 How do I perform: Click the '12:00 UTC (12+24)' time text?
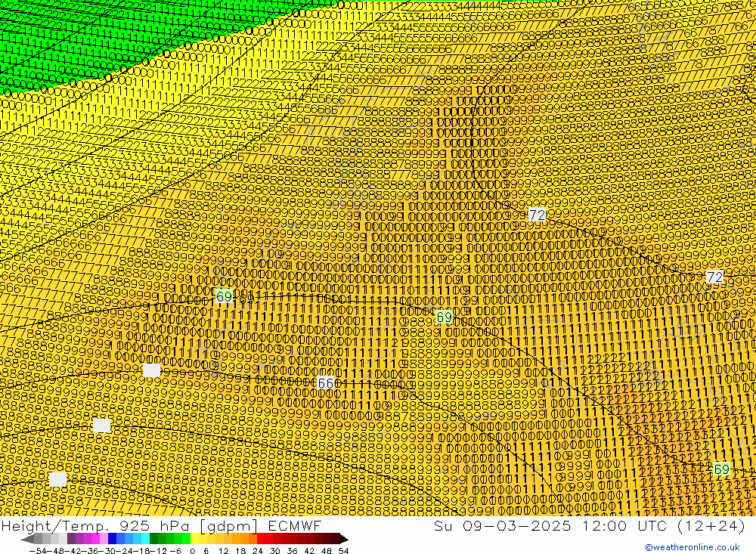click(664, 525)
